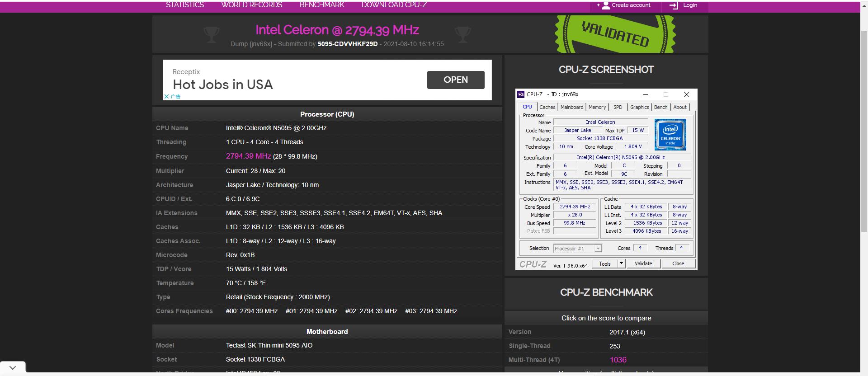Click the Create account user icon
This screenshot has width=868, height=376.
(x=606, y=5)
